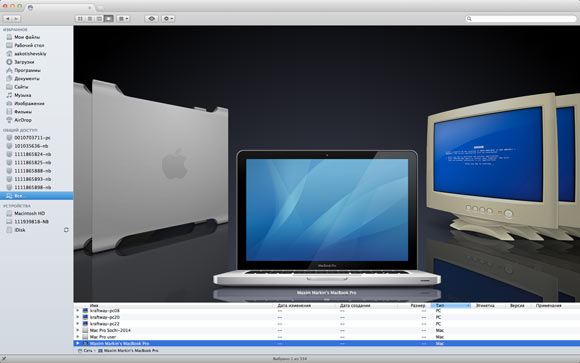
Task: Open a new tab with tab button
Action: coord(100,8)
